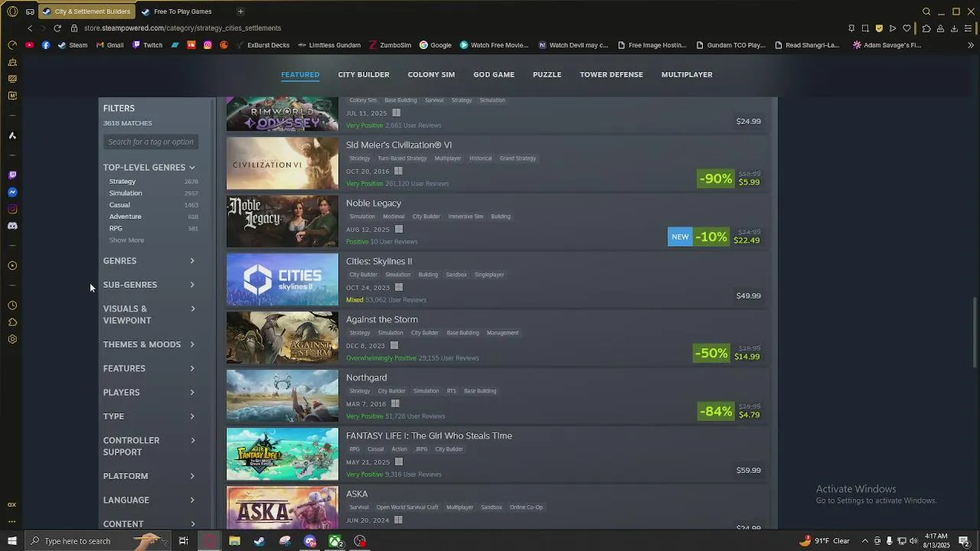The height and width of the screenshot is (551, 980).
Task: Filter by the RPG genre
Action: tap(116, 228)
